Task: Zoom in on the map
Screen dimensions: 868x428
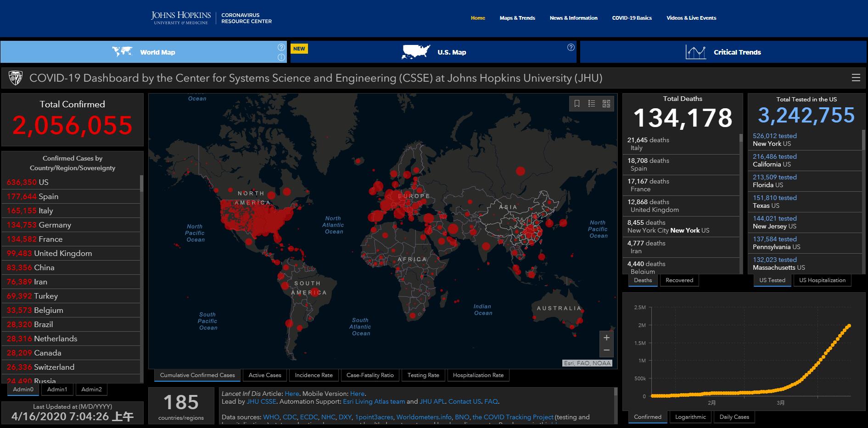Action: [x=606, y=338]
